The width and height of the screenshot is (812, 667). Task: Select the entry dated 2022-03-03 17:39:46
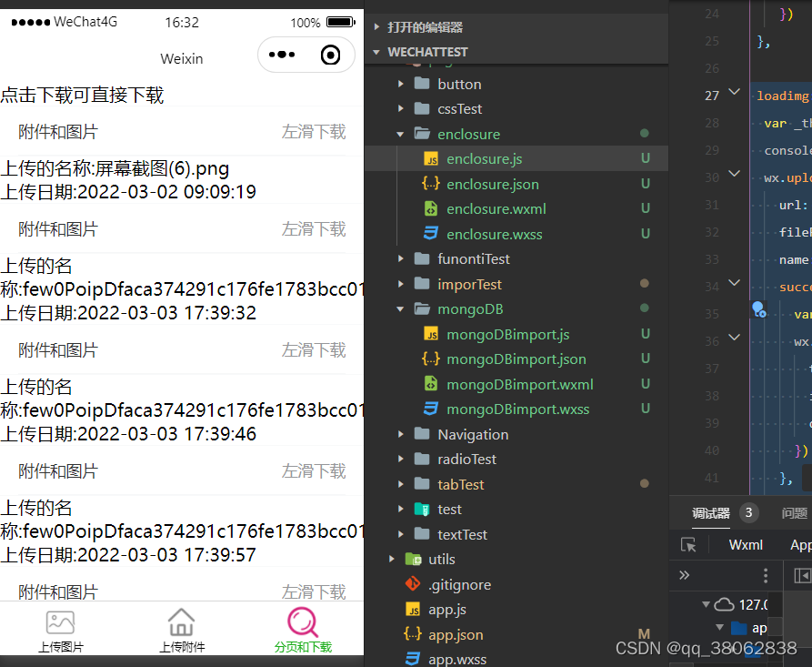click(182, 410)
